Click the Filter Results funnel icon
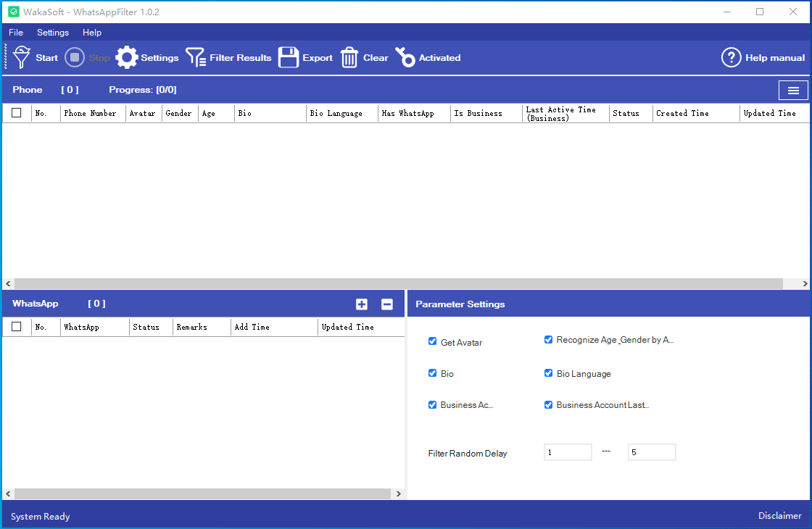 (x=196, y=57)
